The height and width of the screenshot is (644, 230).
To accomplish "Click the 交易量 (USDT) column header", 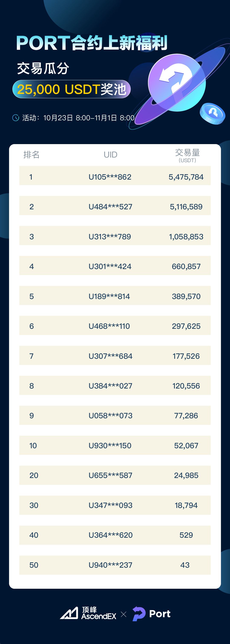I will tap(187, 155).
